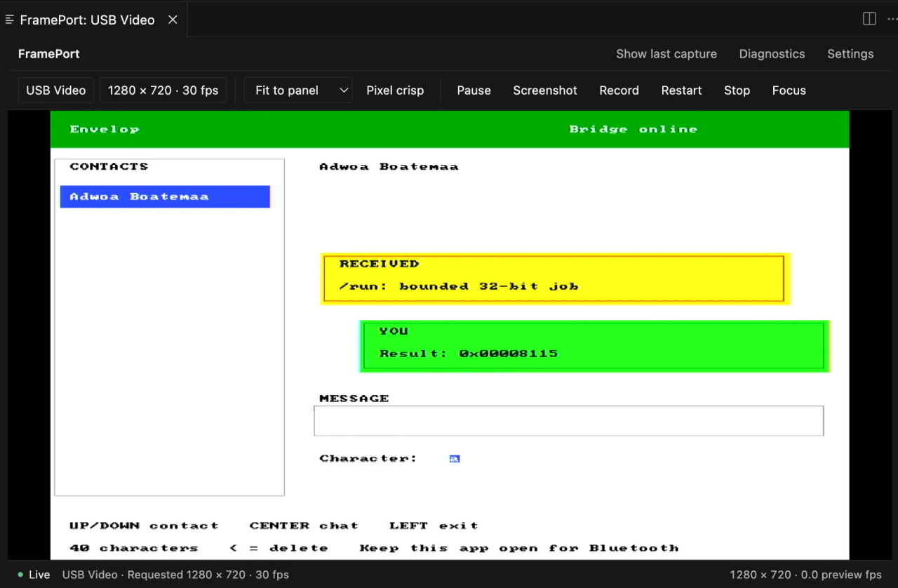Image resolution: width=898 pixels, height=588 pixels.
Task: Click 'Bridge online' status text
Action: (634, 129)
